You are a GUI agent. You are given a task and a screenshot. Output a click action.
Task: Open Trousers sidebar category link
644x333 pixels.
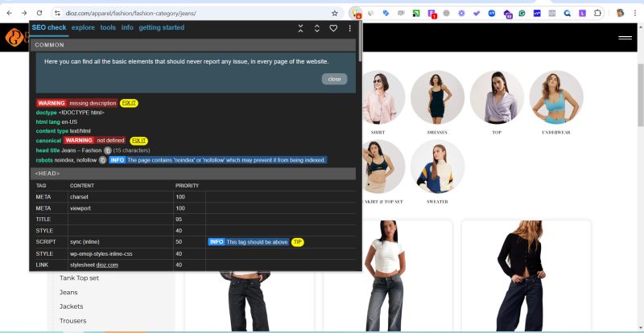coord(72,321)
